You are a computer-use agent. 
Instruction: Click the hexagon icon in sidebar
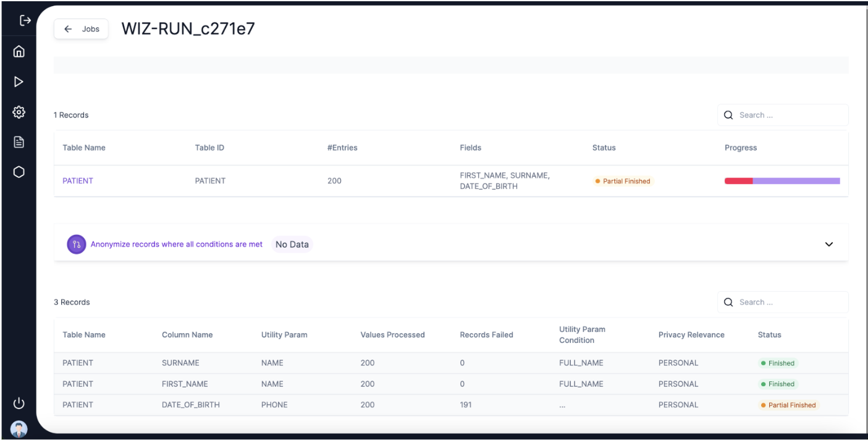pos(19,172)
